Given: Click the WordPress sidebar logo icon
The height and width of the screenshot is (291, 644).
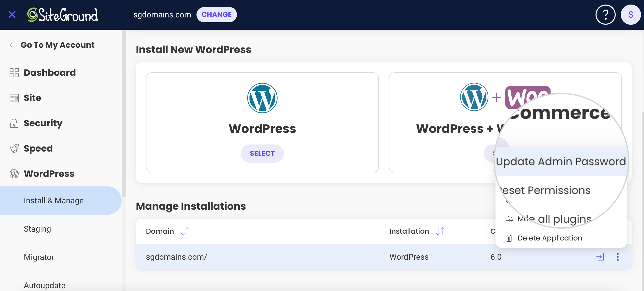Looking at the screenshot, I should pos(14,174).
